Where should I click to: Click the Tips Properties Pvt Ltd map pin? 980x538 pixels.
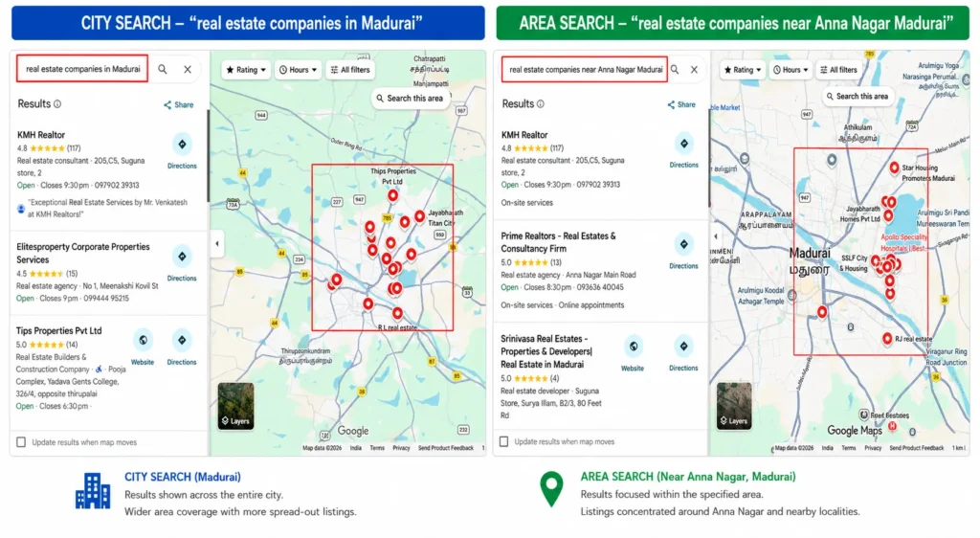392,195
